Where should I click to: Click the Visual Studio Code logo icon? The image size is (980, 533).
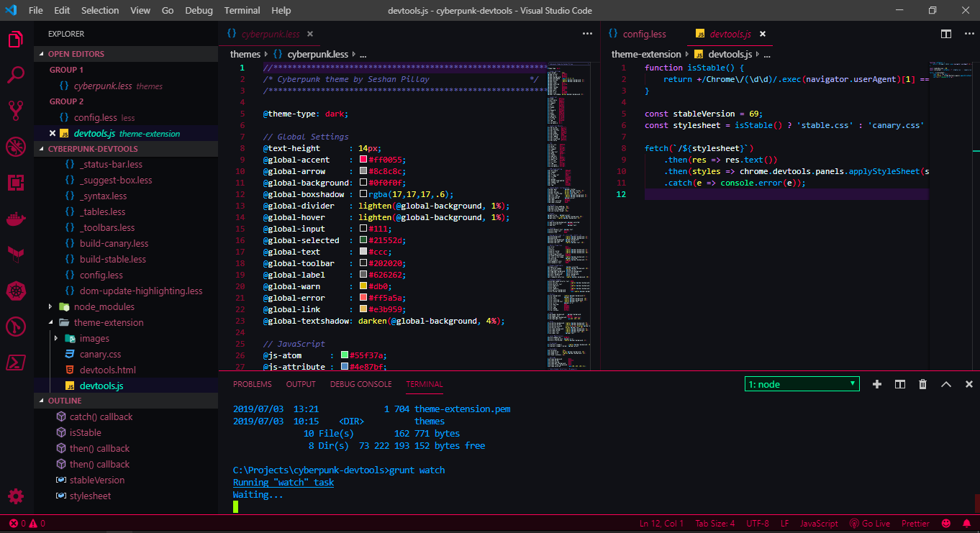pyautogui.click(x=11, y=10)
